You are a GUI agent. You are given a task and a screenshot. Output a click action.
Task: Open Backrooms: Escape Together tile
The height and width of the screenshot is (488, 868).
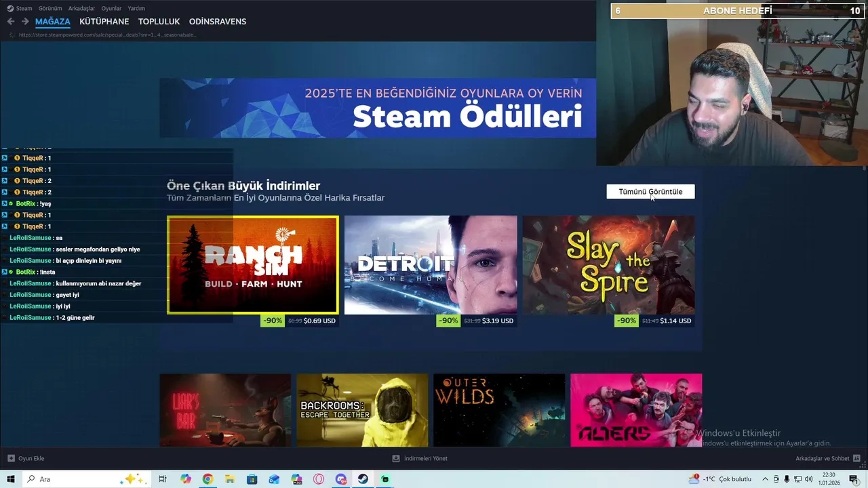(x=362, y=410)
